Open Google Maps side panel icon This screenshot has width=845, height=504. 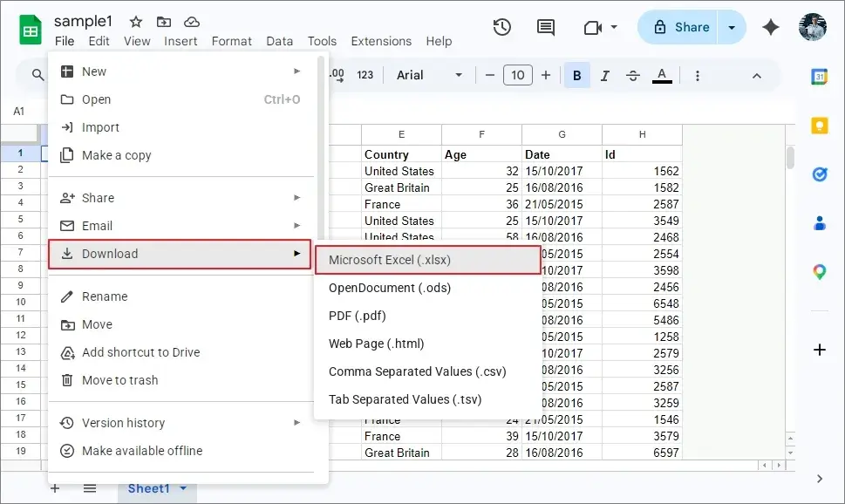click(x=820, y=272)
